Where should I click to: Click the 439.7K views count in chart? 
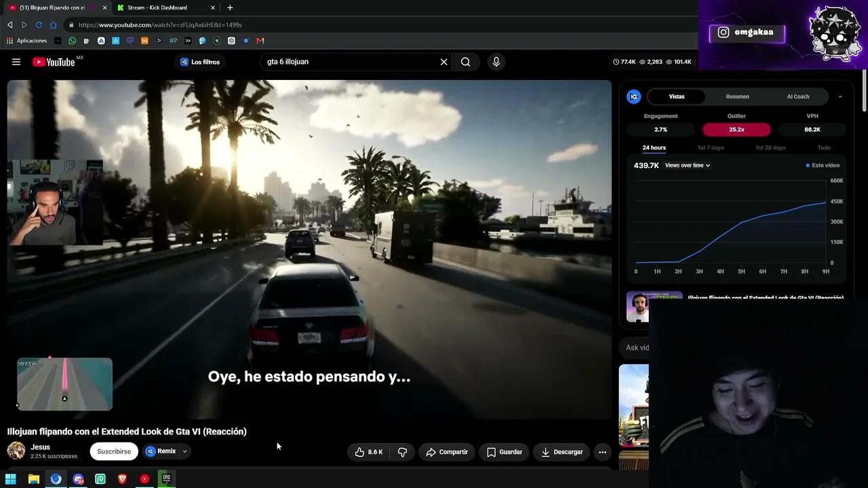pyautogui.click(x=646, y=165)
